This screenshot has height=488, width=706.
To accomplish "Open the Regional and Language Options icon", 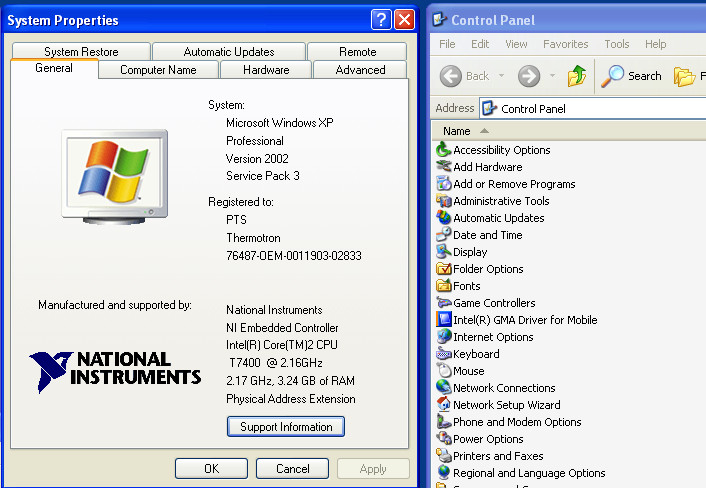I will [x=444, y=473].
